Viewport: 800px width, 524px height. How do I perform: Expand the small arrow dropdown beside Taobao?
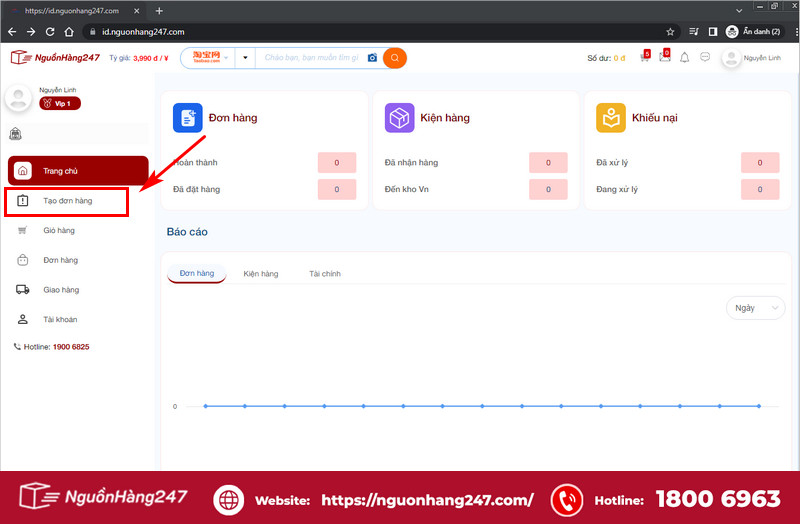pyautogui.click(x=245, y=58)
